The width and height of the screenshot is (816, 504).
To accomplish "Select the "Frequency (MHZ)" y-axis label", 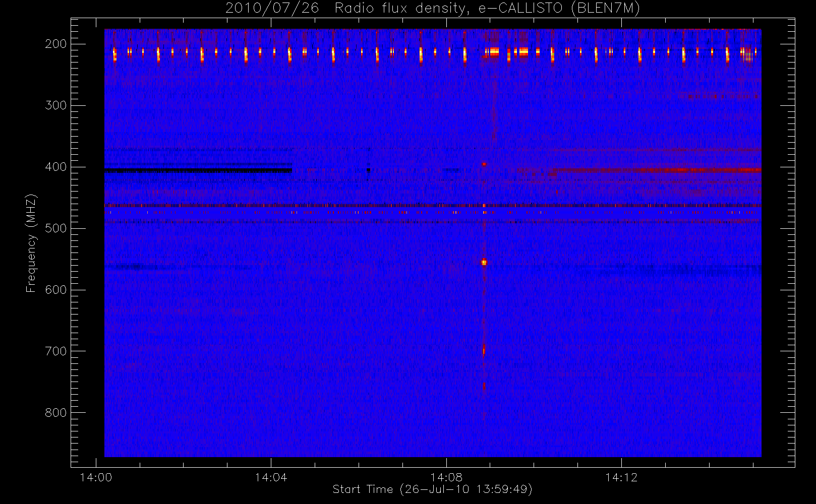I will click(31, 243).
